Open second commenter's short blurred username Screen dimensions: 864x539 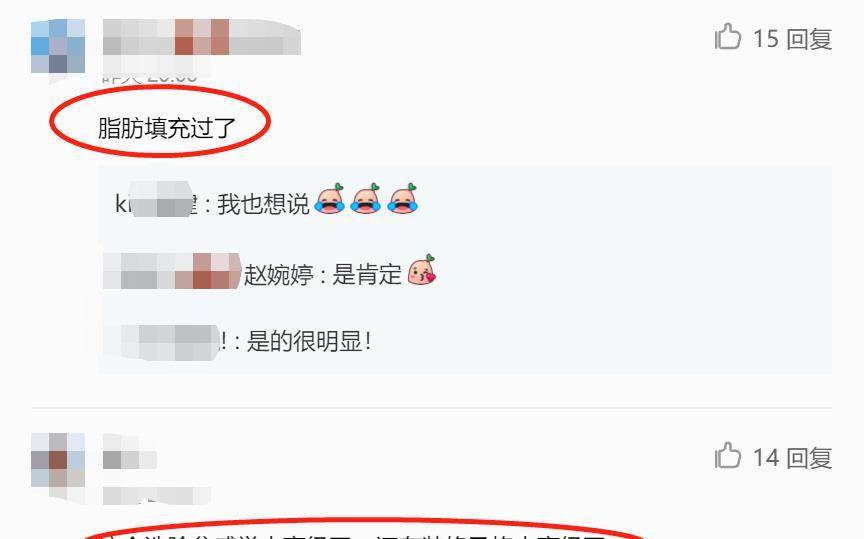point(130,460)
